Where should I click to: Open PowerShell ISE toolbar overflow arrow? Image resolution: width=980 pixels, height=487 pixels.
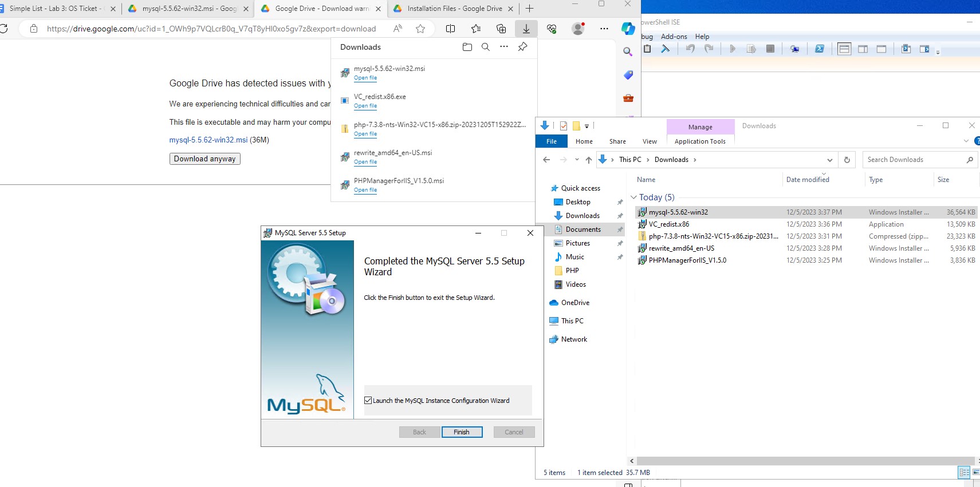(x=938, y=52)
